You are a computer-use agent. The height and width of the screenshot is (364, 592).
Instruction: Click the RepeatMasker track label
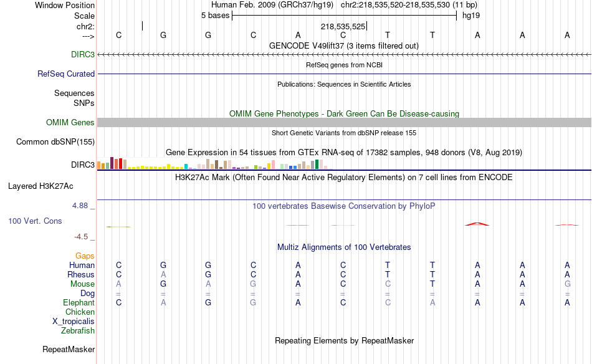[69, 349]
